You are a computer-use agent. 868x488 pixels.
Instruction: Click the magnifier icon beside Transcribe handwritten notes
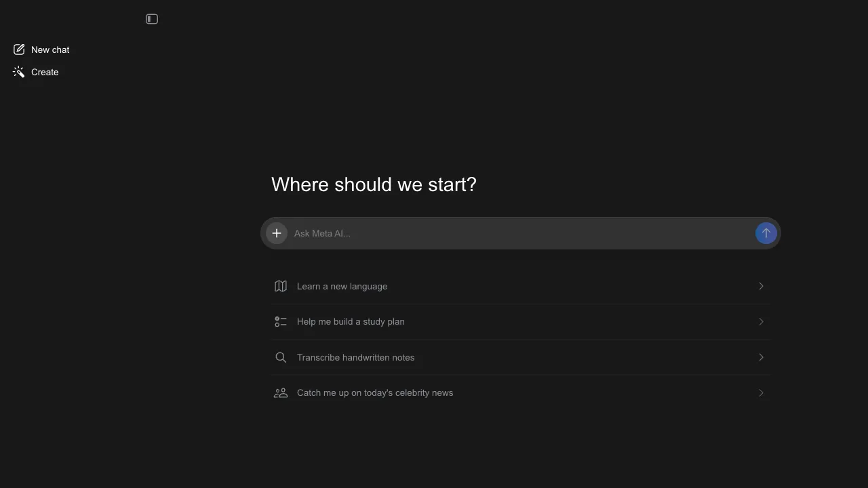click(281, 357)
